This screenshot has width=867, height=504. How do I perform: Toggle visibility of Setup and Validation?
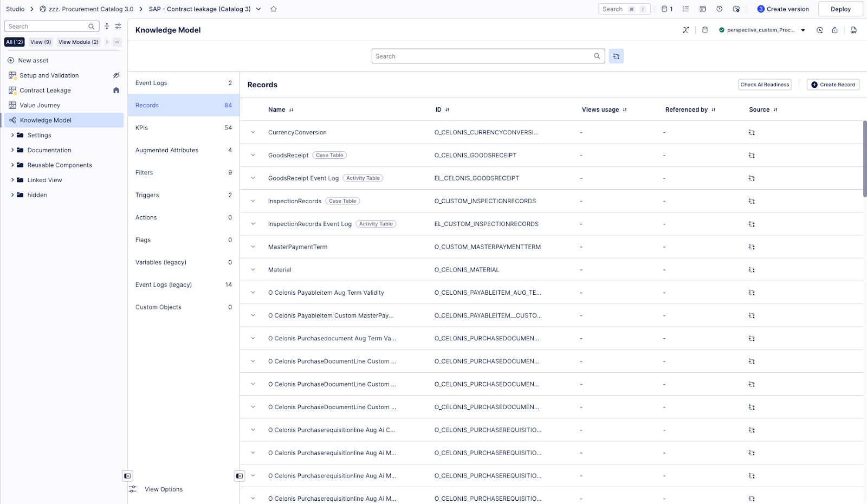click(x=116, y=75)
